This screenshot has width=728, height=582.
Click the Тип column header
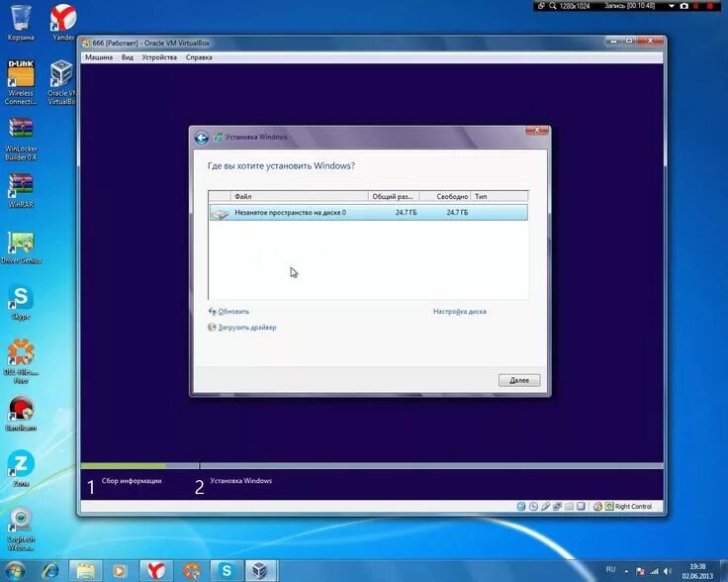500,197
